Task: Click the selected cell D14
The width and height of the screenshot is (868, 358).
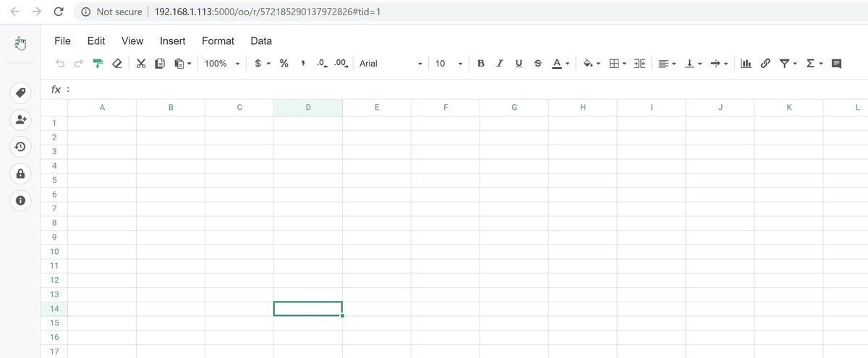Action: [x=308, y=309]
